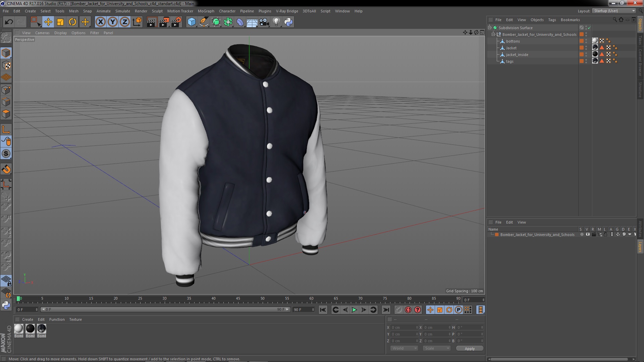Select the jacket_inside object
644x362 pixels.
click(x=517, y=55)
